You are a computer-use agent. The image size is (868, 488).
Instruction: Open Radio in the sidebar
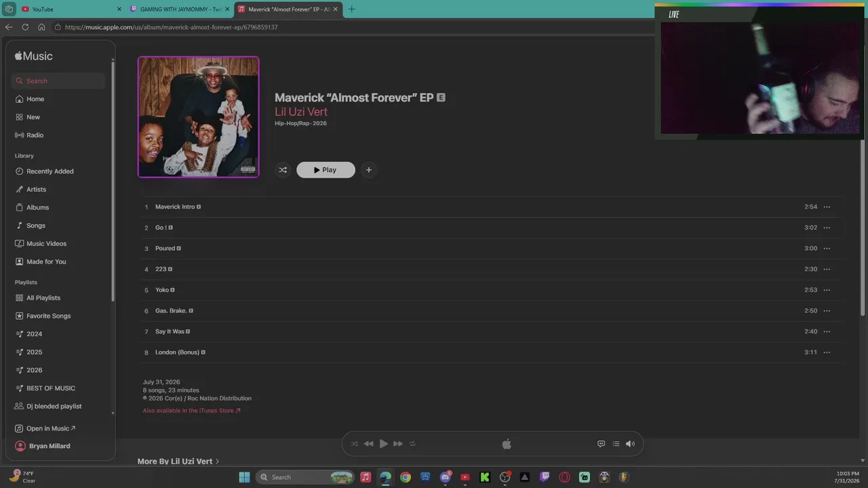coord(35,135)
